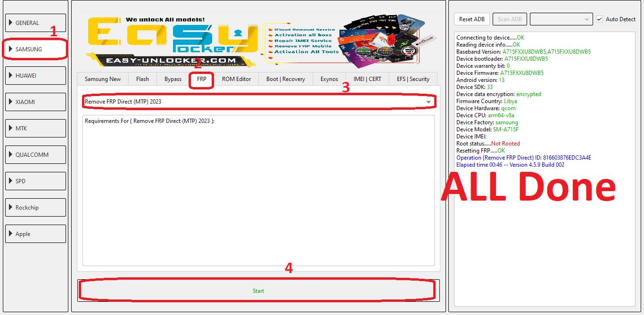Click the 'Device IMEI:' log line
The image size is (644, 315).
pos(471,137)
